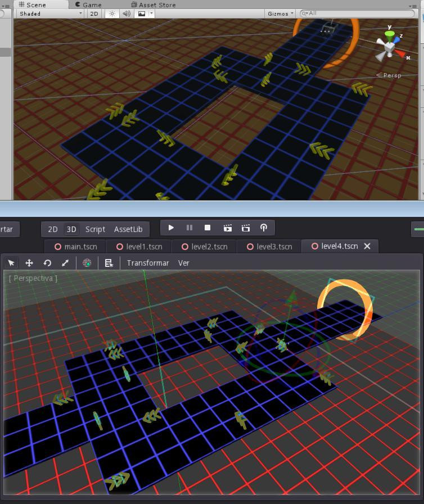Open the main.tscn scene tab

coord(75,247)
